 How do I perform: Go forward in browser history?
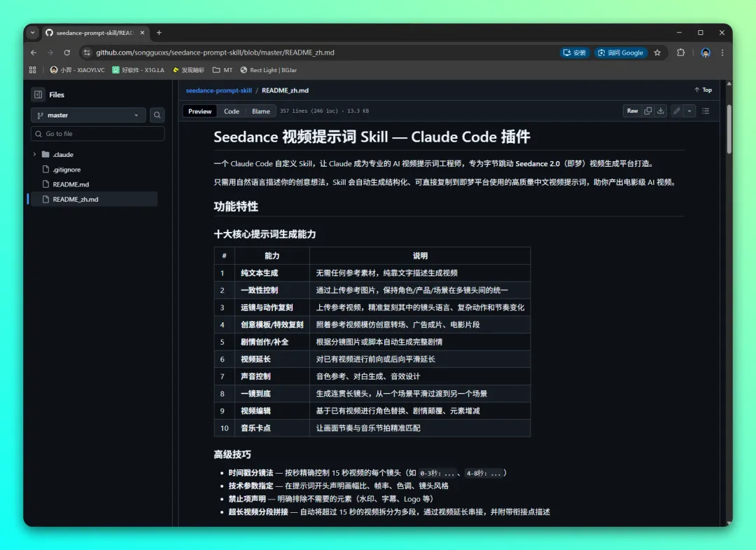click(50, 53)
